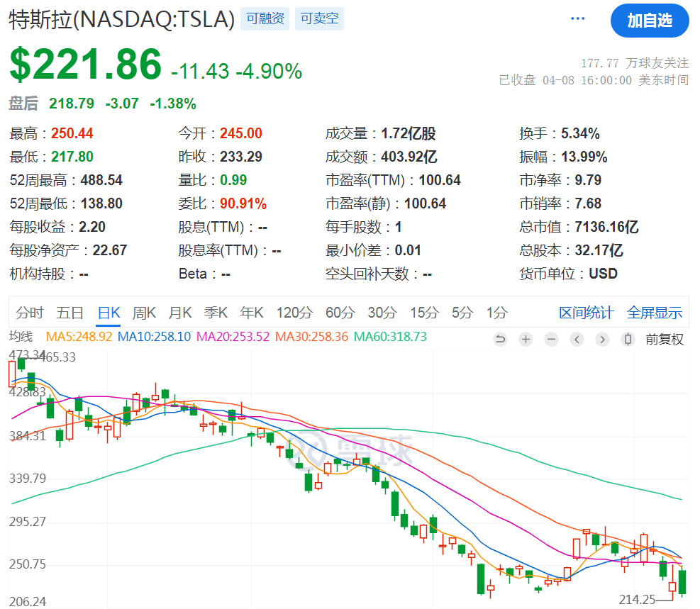This screenshot has height=609, width=700.
Task: Click the current price $221.86
Action: [x=85, y=65]
